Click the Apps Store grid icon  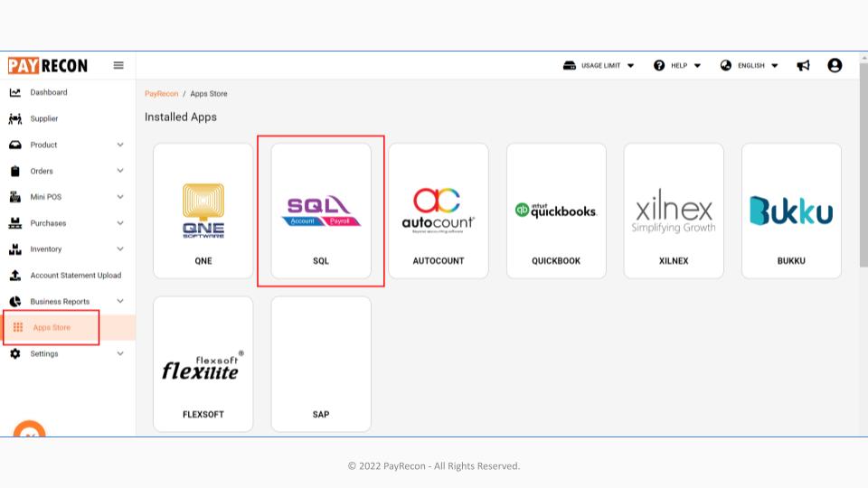point(18,327)
